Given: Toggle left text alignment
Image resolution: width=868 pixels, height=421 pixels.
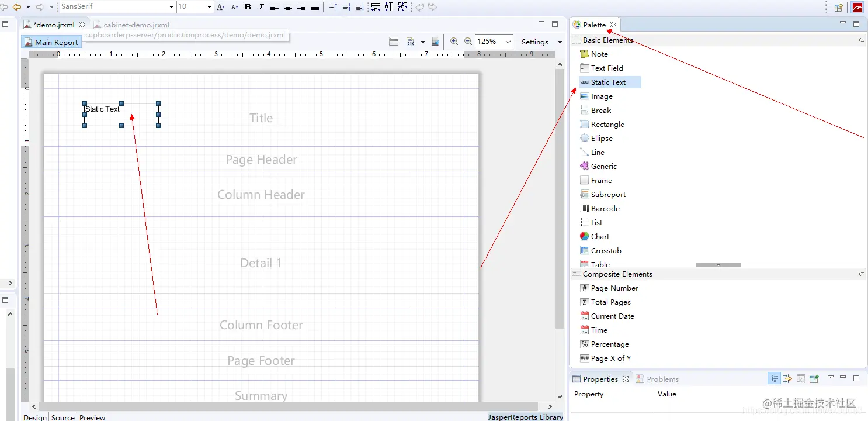Looking at the screenshot, I should [x=275, y=7].
